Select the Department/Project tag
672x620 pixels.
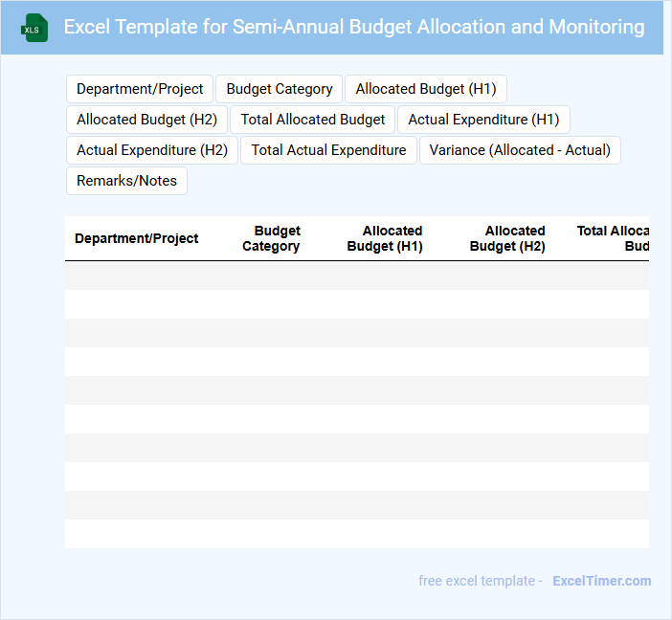coord(140,89)
